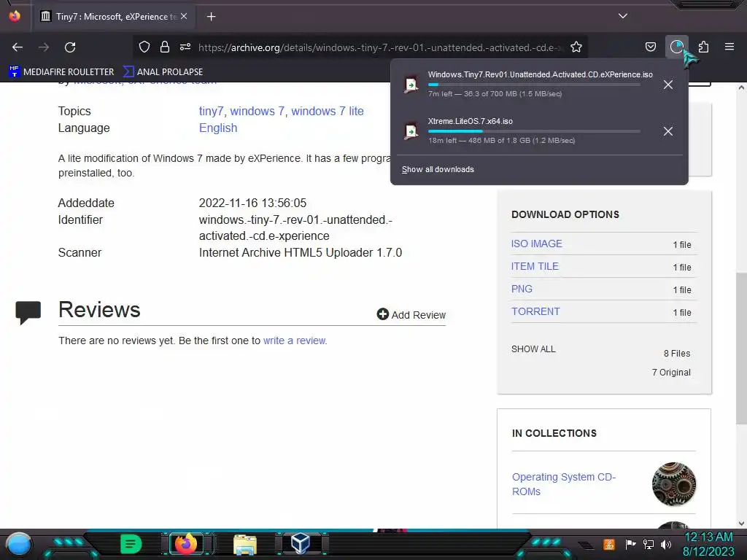Open the write a review link
The height and width of the screenshot is (560, 747).
[x=295, y=341]
